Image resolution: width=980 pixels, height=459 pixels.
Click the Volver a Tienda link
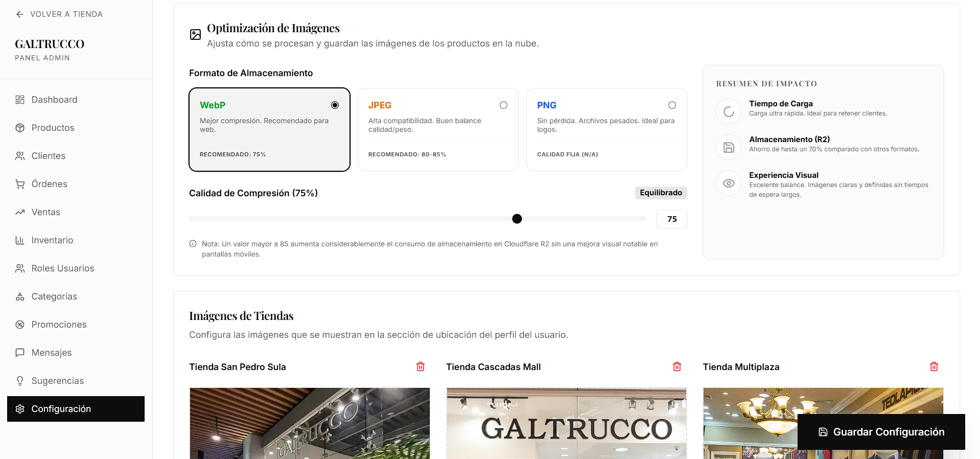click(59, 14)
